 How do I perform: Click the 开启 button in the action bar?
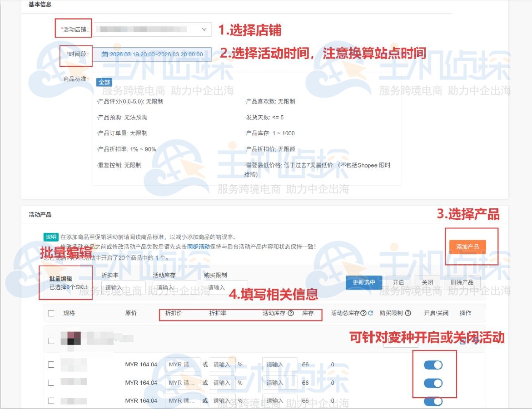tap(398, 282)
